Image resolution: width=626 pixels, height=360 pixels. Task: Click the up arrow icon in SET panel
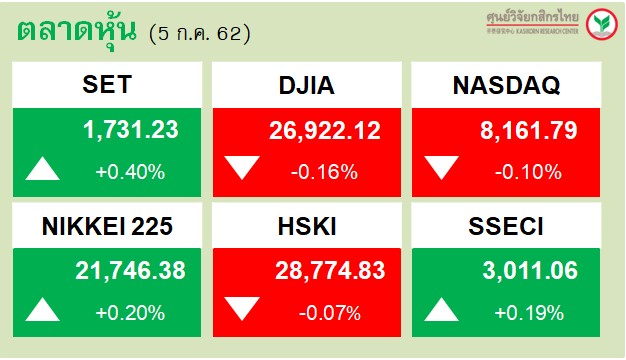pos(42,168)
